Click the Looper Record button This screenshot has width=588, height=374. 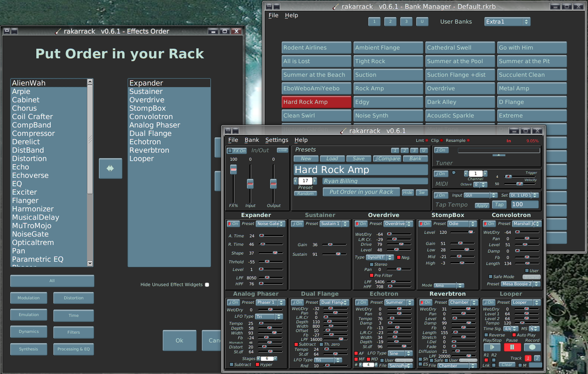(x=532, y=347)
